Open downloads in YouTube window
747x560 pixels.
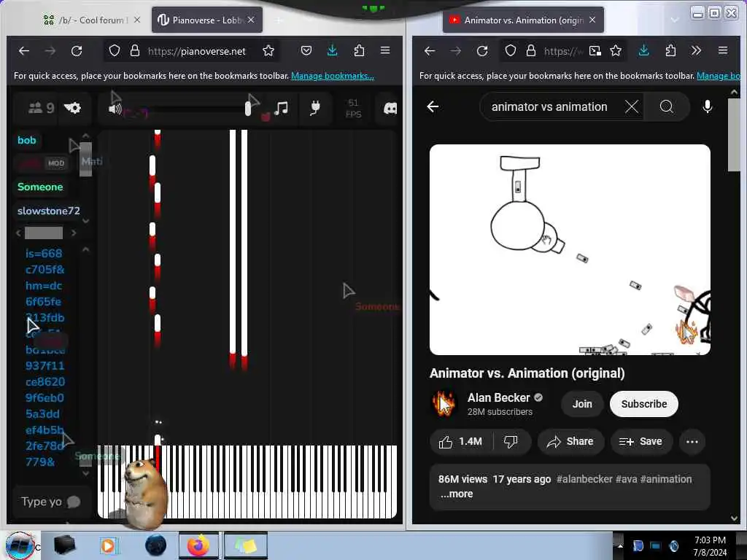643,50
